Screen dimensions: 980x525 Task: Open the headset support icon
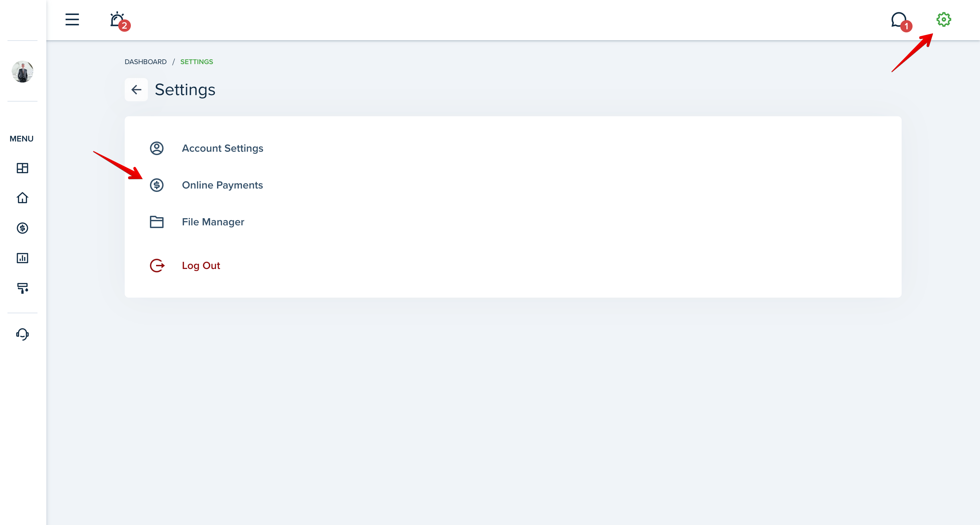[x=22, y=334]
